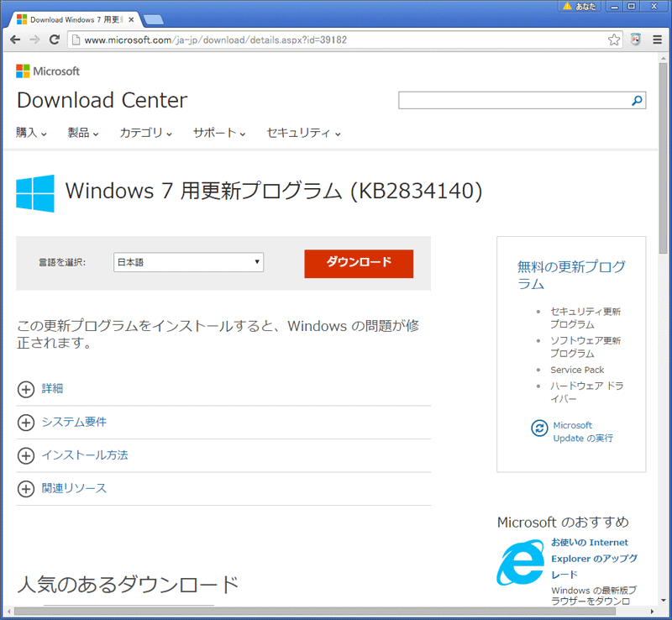Click the Microsoft Update refresh icon
This screenshot has width=672, height=620.
(539, 428)
